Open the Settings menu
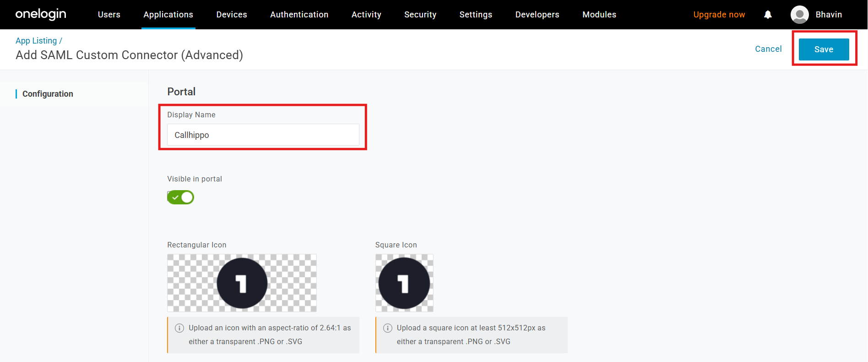 pyautogui.click(x=476, y=15)
